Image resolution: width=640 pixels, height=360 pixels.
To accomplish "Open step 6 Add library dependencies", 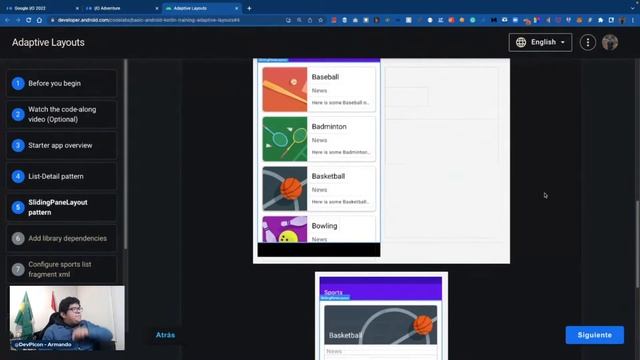I will 62,238.
